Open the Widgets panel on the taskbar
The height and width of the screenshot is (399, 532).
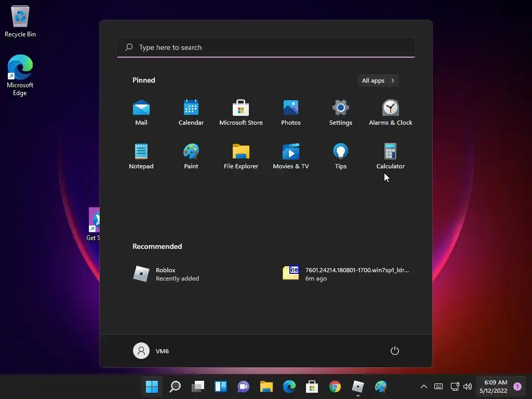pyautogui.click(x=220, y=387)
